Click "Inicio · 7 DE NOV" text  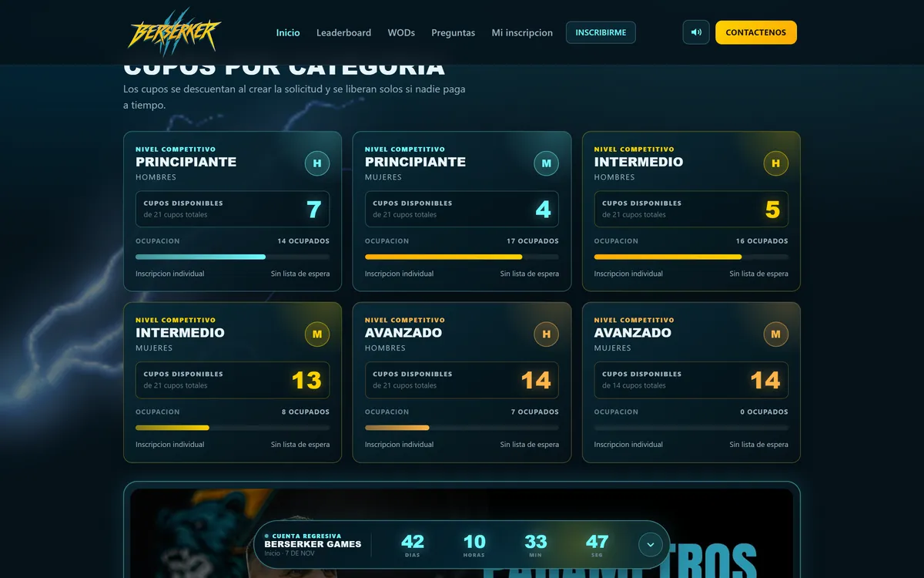(289, 553)
